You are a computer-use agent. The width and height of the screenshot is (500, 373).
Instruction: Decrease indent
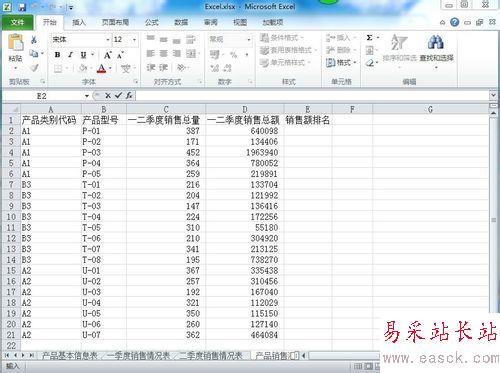click(151, 68)
